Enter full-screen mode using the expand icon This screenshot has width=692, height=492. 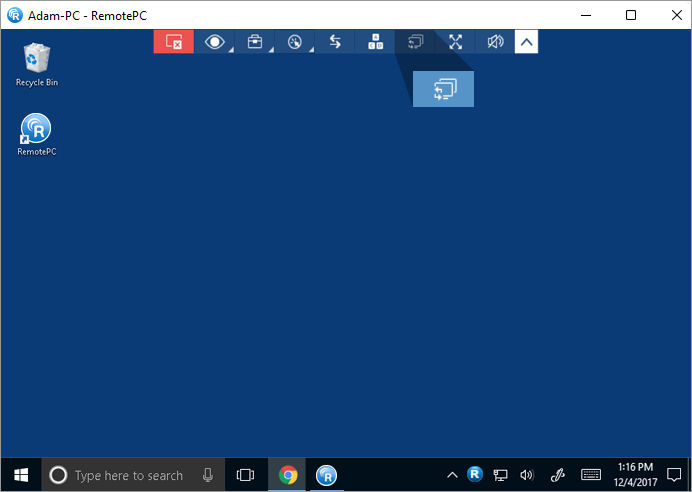(456, 42)
